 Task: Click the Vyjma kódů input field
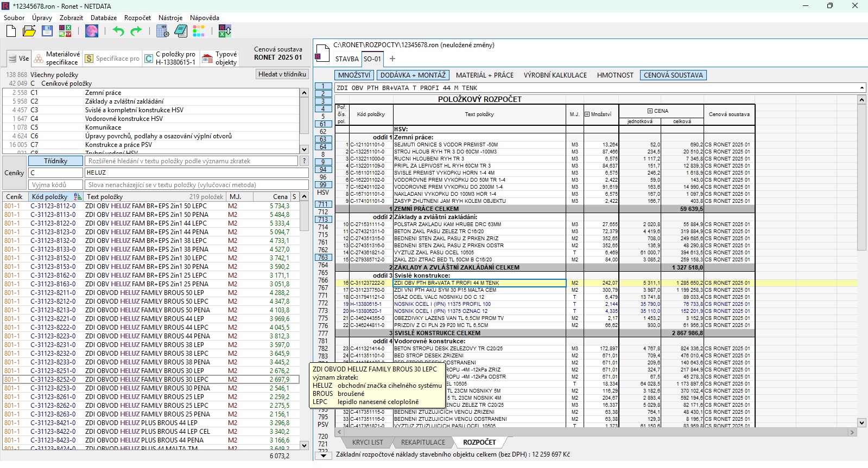coord(56,185)
